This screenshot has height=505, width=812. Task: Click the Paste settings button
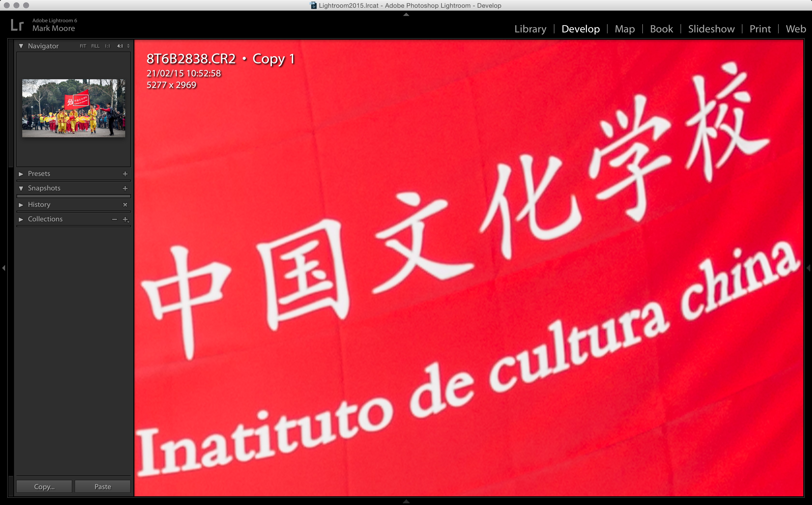coord(102,487)
